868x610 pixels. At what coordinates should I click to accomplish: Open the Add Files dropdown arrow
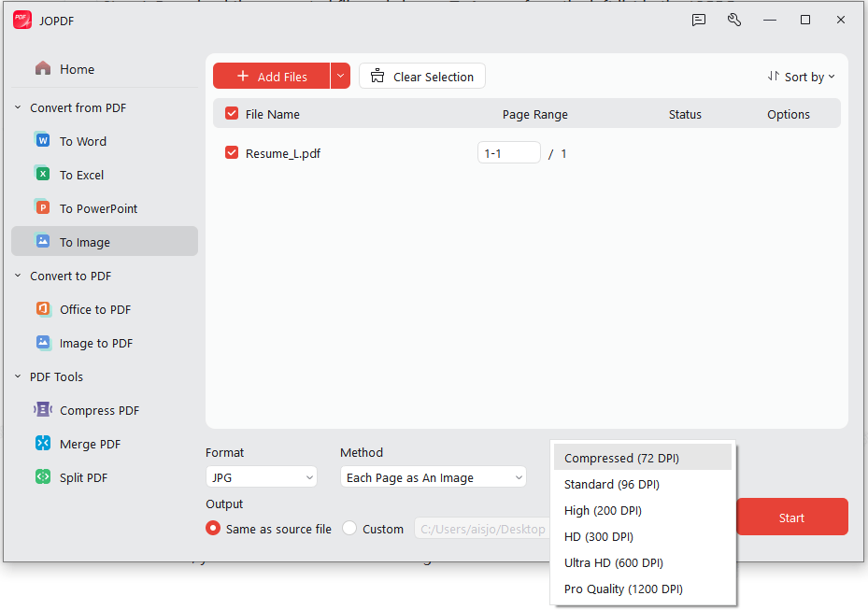[340, 76]
